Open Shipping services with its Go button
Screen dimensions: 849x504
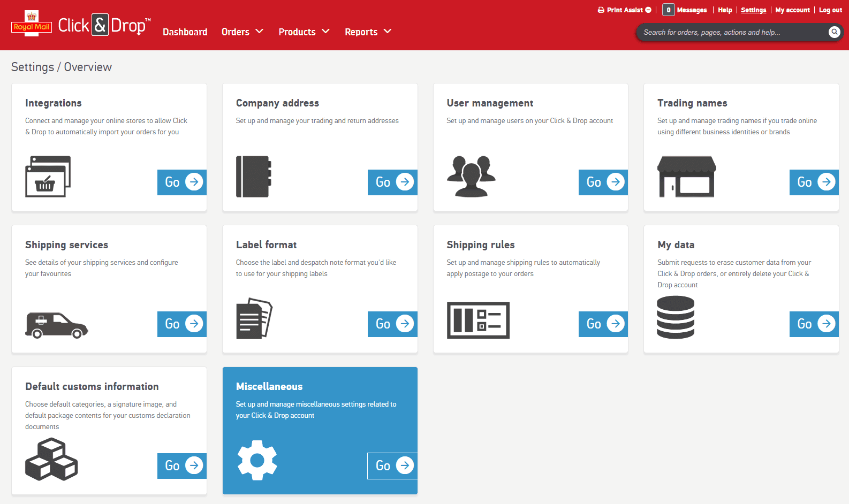coord(182,324)
